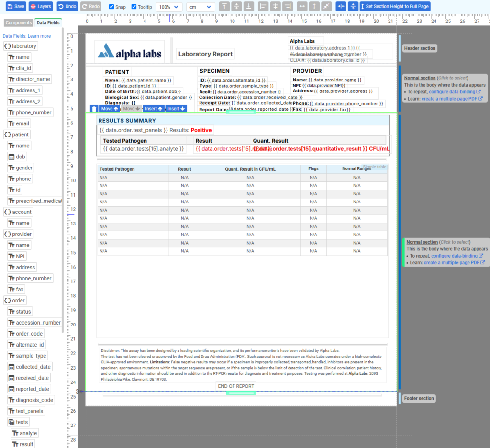Open the 100% zoom dropdown
The height and width of the screenshot is (448, 490).
coord(169,7)
